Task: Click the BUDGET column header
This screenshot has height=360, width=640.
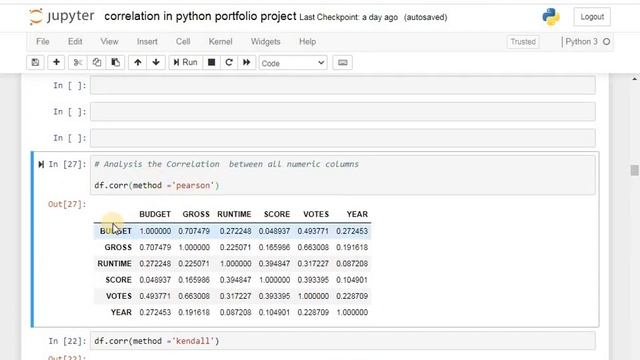Action: point(155,214)
